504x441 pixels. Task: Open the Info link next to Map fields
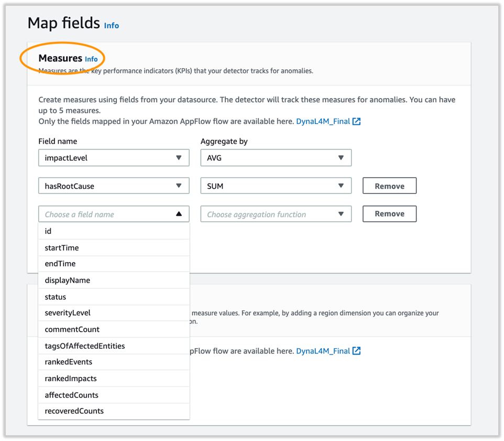click(x=112, y=25)
